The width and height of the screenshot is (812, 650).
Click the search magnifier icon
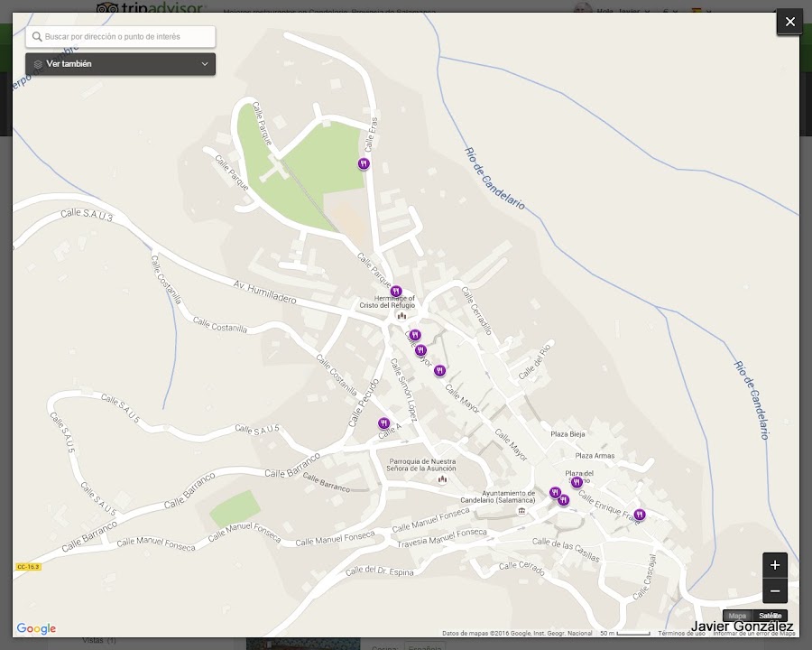tap(37, 37)
